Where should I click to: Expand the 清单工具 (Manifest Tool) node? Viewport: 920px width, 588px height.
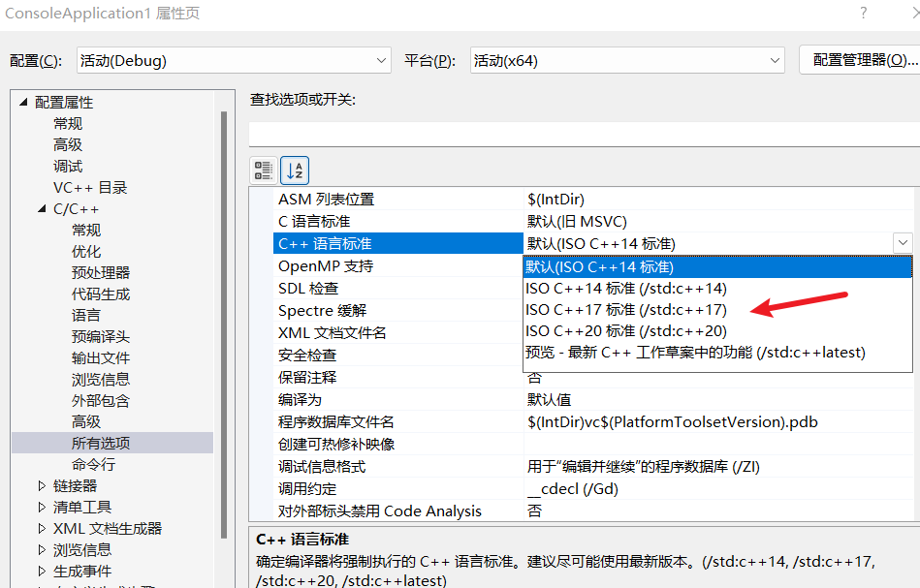(42, 507)
